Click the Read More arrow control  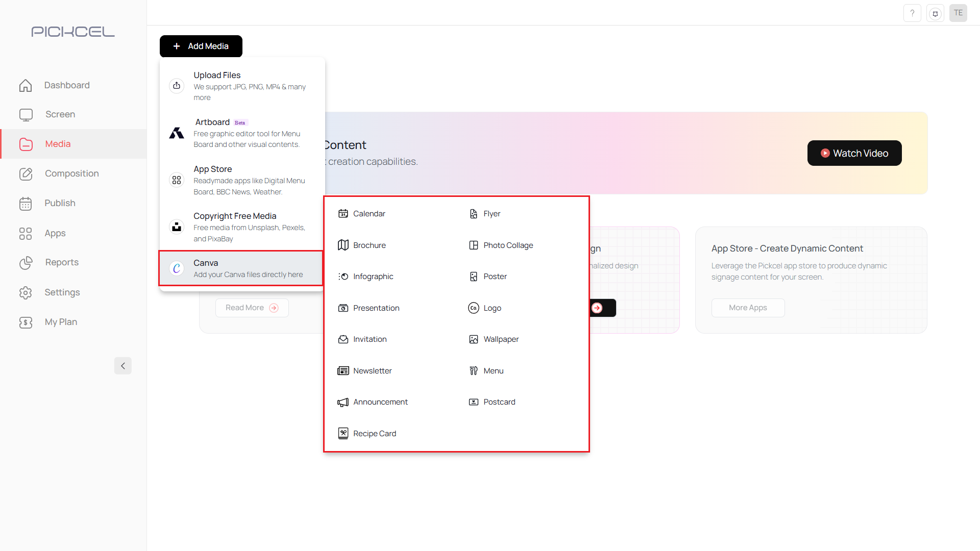[x=275, y=308]
